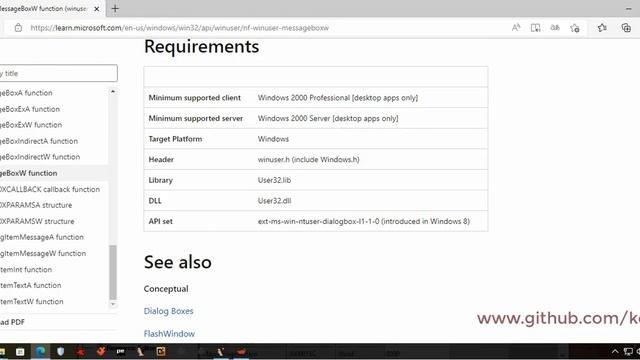Click the Target Platform label

pyautogui.click(x=175, y=139)
